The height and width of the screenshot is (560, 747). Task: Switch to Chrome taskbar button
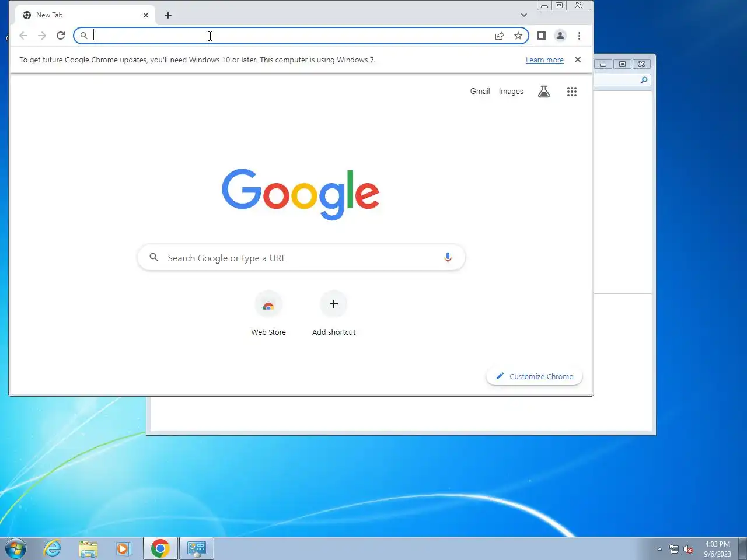point(160,548)
